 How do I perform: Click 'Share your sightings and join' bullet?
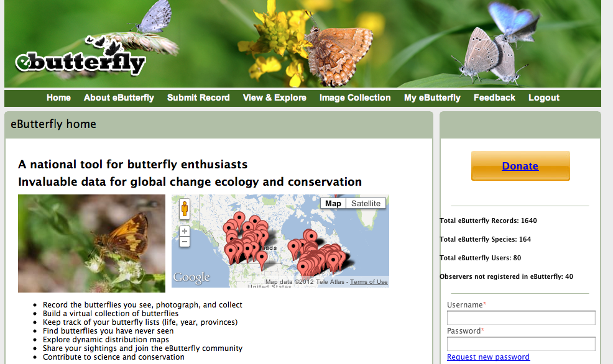coord(143,348)
